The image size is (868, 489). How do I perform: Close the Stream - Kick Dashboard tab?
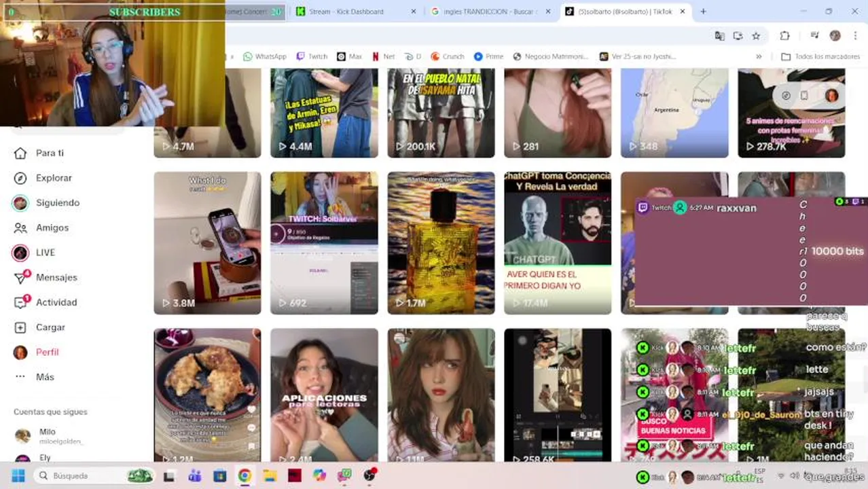click(x=414, y=12)
